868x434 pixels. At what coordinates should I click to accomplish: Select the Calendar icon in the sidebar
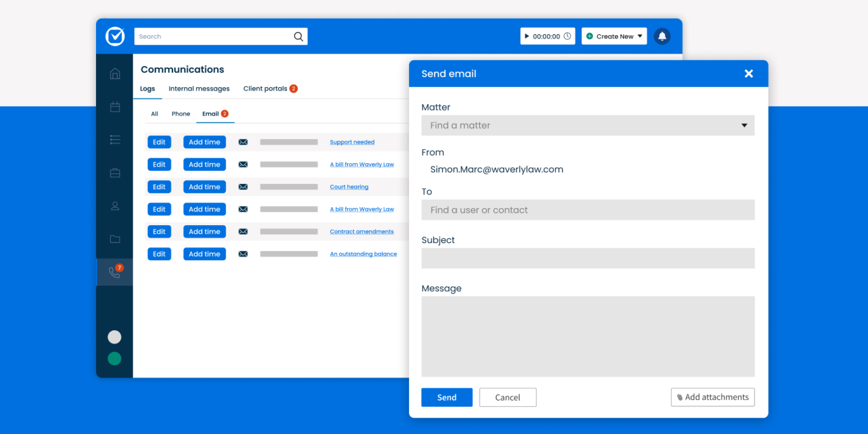(115, 106)
